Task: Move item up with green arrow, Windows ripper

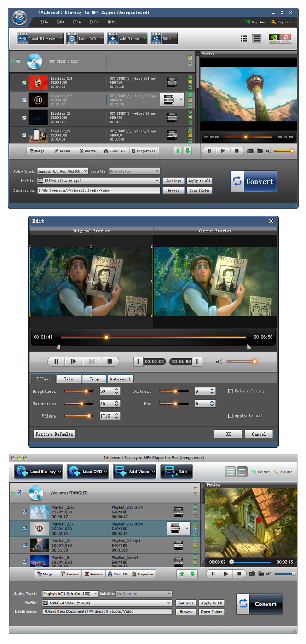Action: point(178,151)
